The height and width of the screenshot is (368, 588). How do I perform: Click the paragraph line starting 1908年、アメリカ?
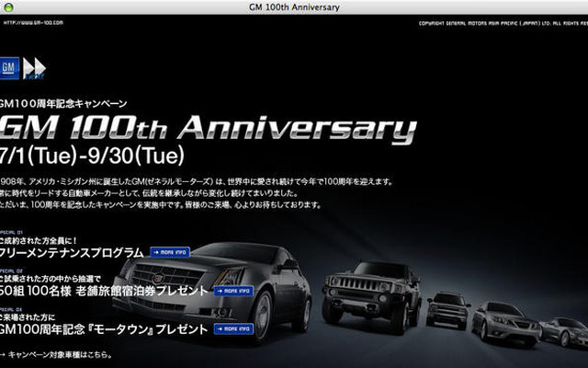pyautogui.click(x=197, y=181)
